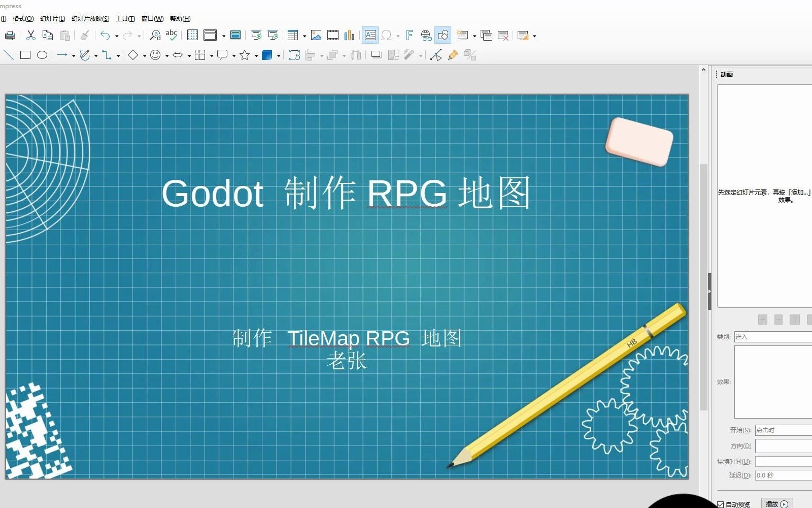This screenshot has width=812, height=508.
Task: Open the 幻灯片放映(S) menu
Action: (x=90, y=19)
